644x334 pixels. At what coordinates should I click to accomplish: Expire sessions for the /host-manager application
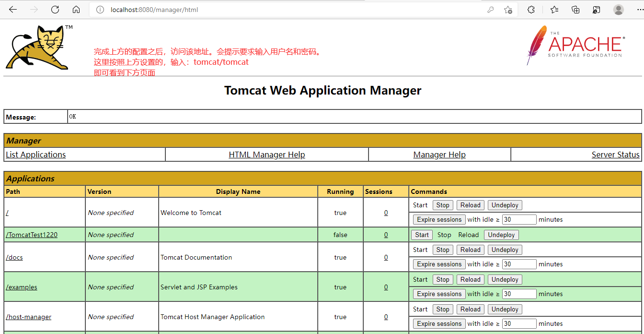tap(439, 323)
